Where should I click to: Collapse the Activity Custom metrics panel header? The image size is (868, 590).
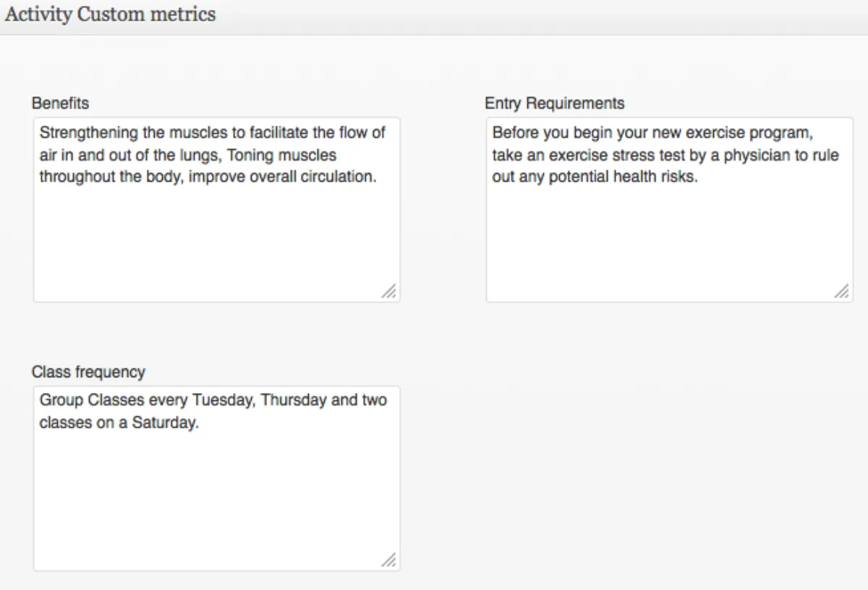point(110,14)
